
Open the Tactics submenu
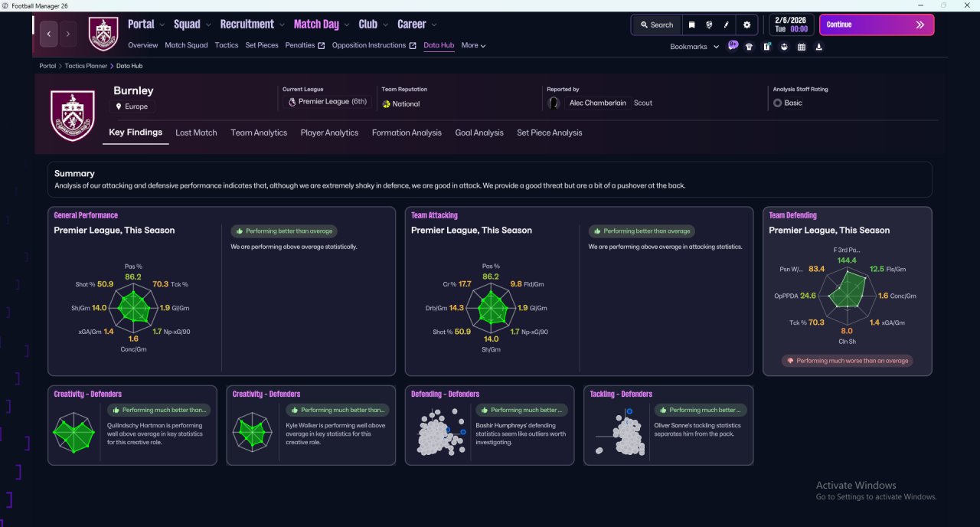pos(227,45)
